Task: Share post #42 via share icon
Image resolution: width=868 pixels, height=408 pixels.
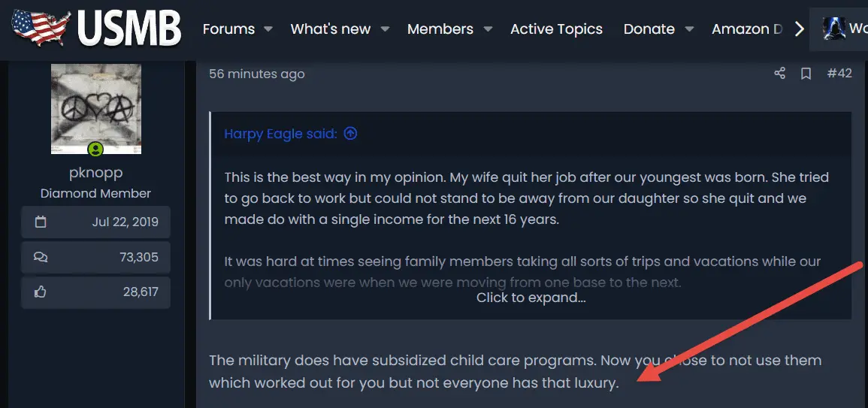Action: [x=779, y=74]
